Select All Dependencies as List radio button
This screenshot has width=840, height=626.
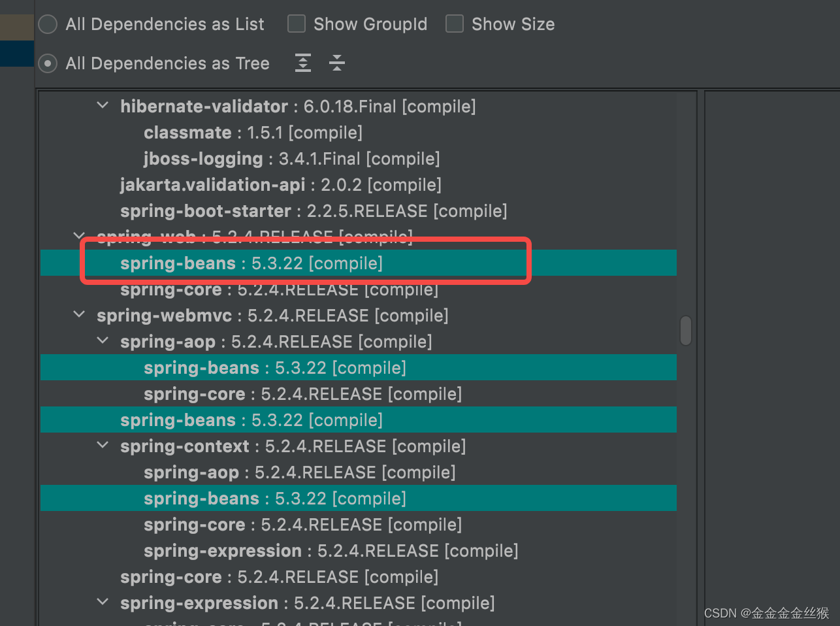tap(48, 24)
